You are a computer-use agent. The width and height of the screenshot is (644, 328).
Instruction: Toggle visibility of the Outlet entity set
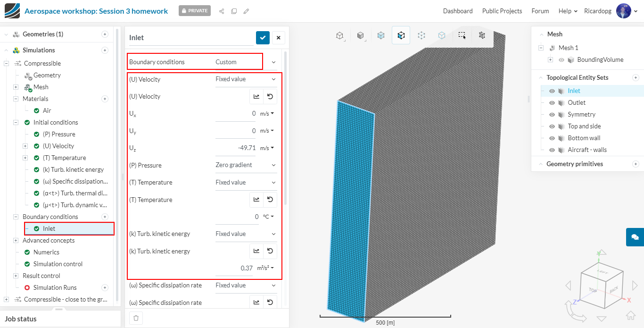552,103
